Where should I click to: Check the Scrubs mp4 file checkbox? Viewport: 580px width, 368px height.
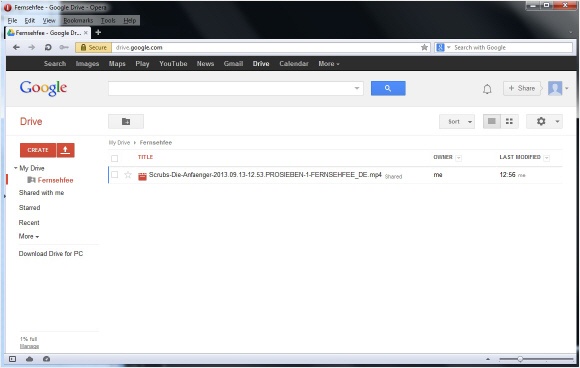(115, 175)
